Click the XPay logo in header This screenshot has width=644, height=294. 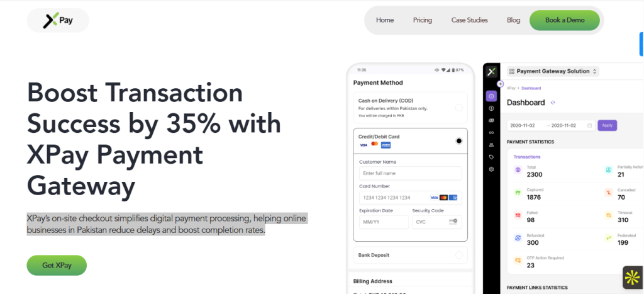pos(58,20)
